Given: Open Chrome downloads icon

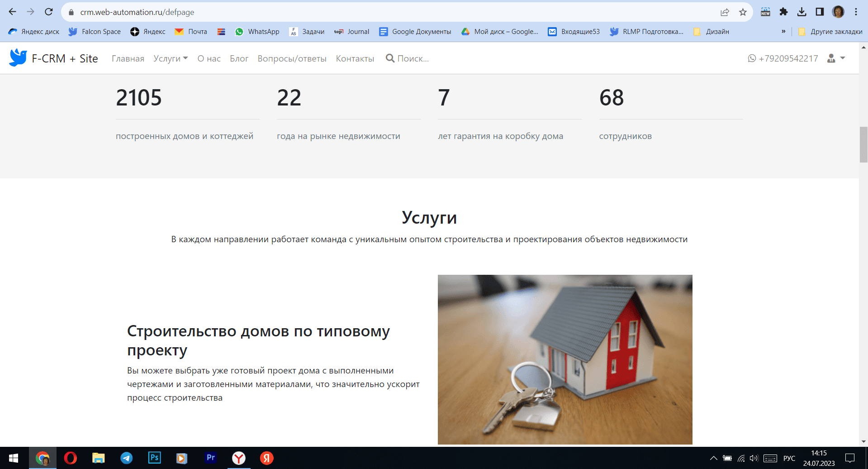Looking at the screenshot, I should pyautogui.click(x=802, y=12).
